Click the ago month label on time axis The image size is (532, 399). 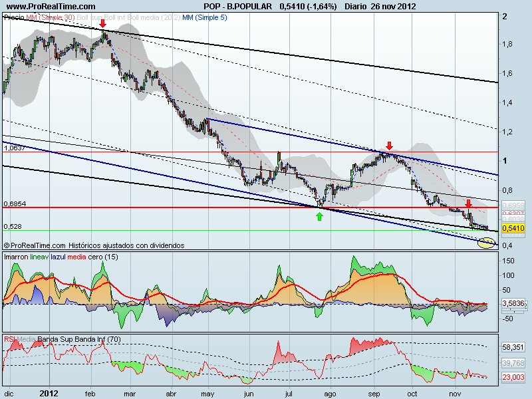tap(330, 394)
